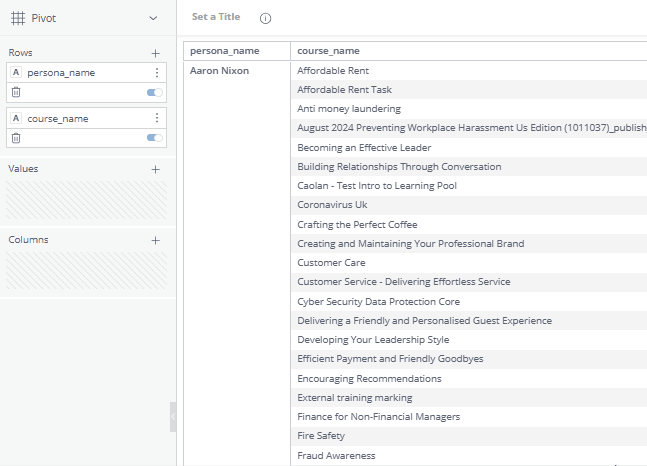The width and height of the screenshot is (647, 466).
Task: Click the Affordable Rent row
Action: pos(469,71)
